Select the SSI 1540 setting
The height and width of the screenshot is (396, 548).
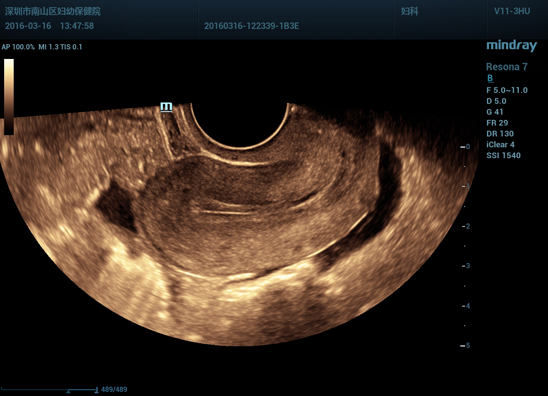click(x=503, y=155)
